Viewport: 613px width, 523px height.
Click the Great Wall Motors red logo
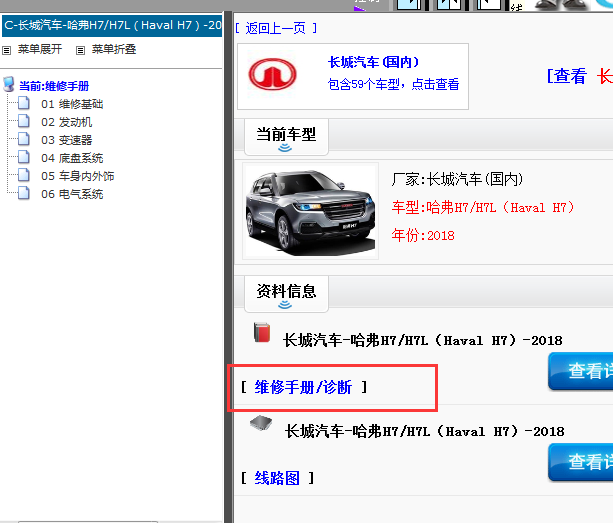click(272, 74)
